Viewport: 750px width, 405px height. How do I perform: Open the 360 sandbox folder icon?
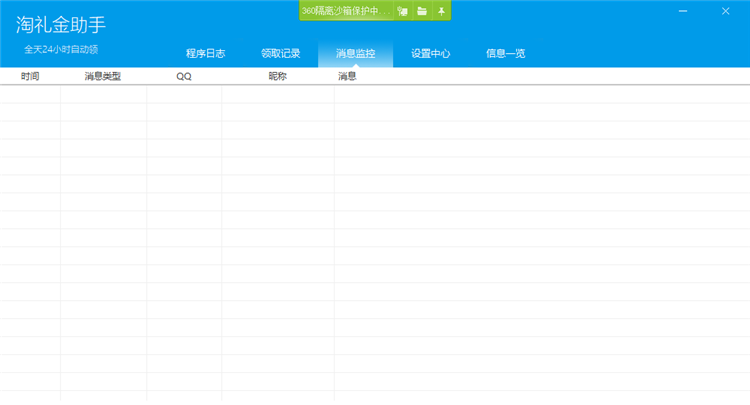(422, 11)
